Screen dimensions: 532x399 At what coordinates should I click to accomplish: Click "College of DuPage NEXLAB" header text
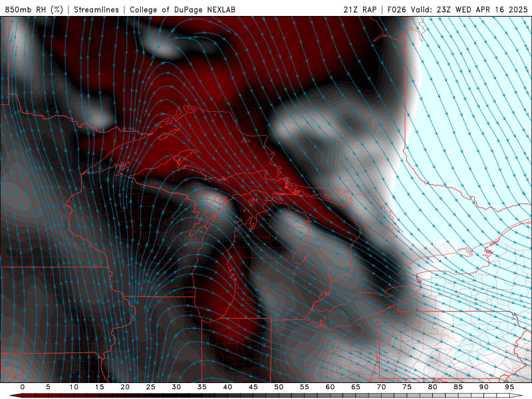pyautogui.click(x=182, y=9)
